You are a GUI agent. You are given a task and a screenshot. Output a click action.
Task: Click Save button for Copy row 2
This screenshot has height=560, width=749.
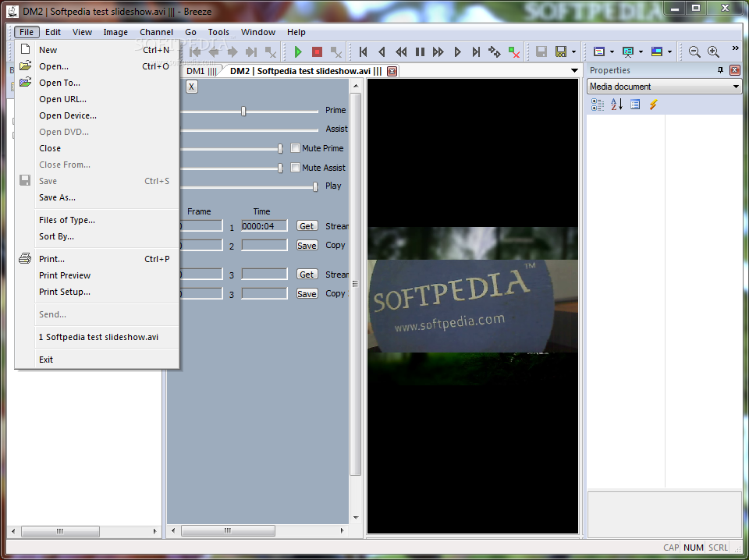[307, 246]
